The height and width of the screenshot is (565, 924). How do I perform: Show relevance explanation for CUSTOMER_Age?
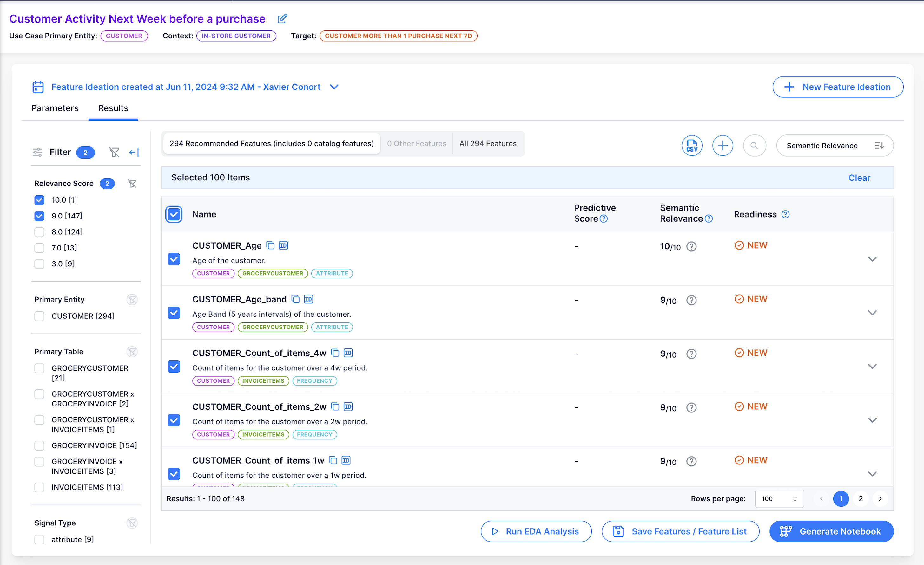691,247
